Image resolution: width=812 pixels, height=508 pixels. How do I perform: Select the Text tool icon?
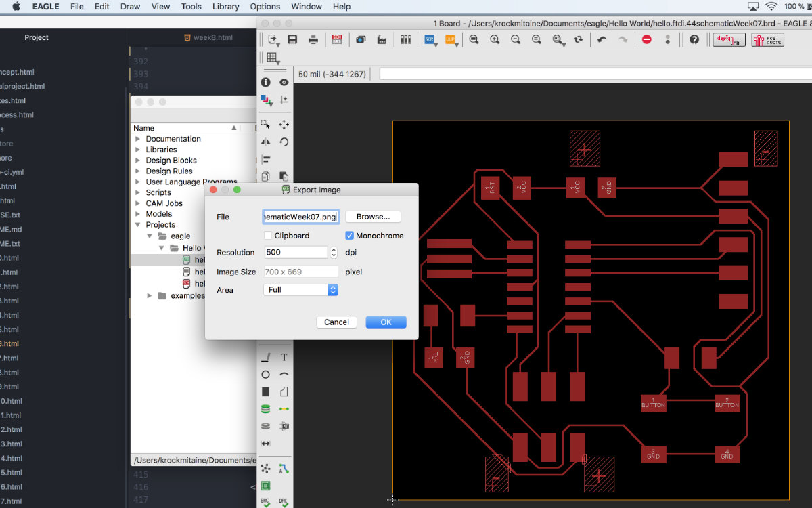pos(284,357)
